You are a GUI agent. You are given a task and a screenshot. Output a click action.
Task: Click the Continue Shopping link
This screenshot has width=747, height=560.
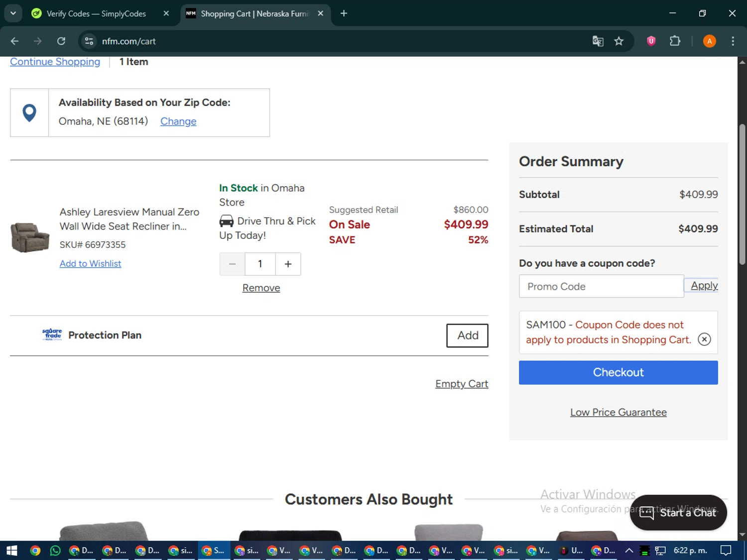[55, 62]
